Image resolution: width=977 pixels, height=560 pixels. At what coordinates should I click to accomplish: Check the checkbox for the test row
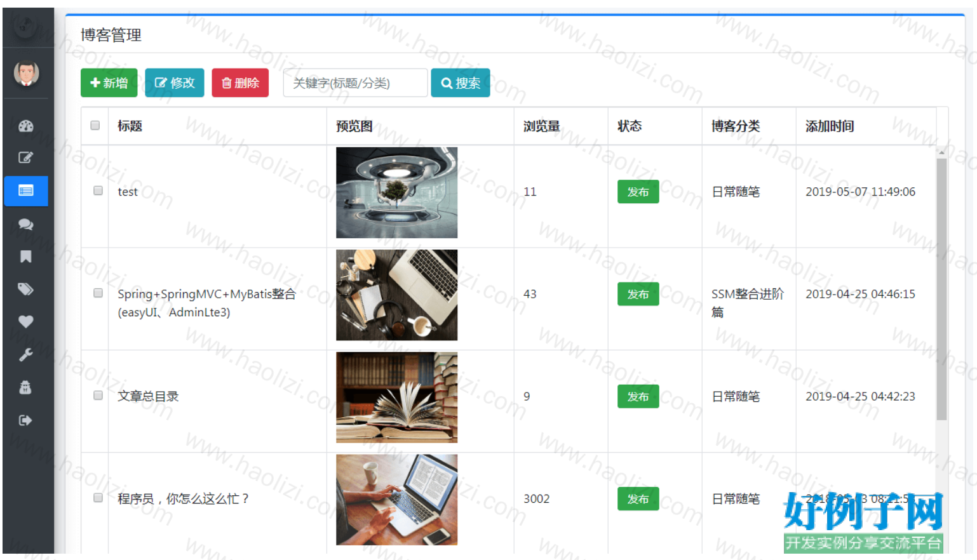98,190
